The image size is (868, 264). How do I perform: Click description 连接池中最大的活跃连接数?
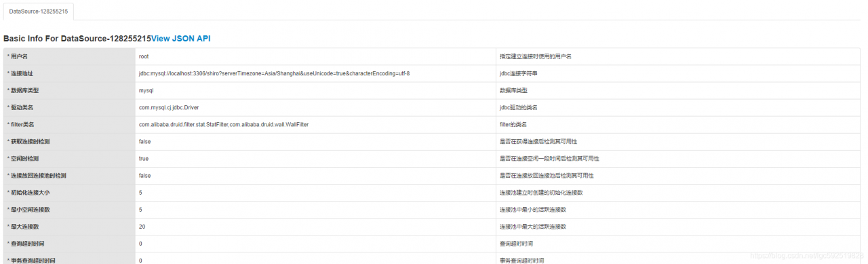pyautogui.click(x=533, y=226)
